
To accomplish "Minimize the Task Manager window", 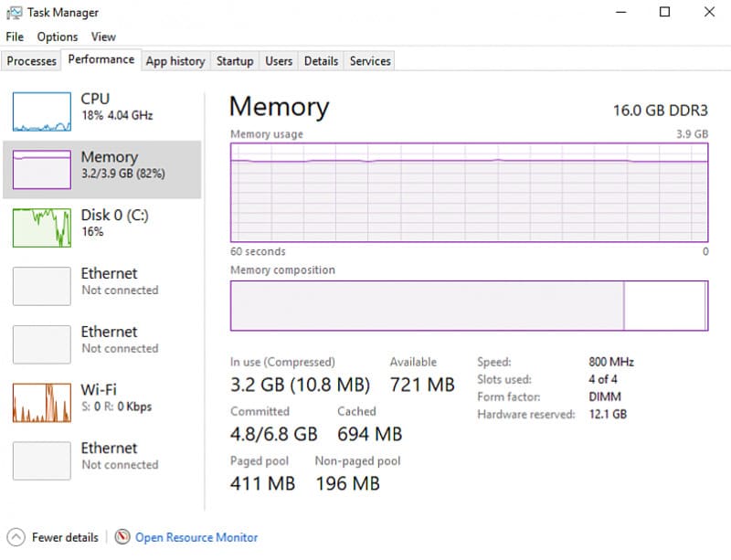I will [621, 12].
